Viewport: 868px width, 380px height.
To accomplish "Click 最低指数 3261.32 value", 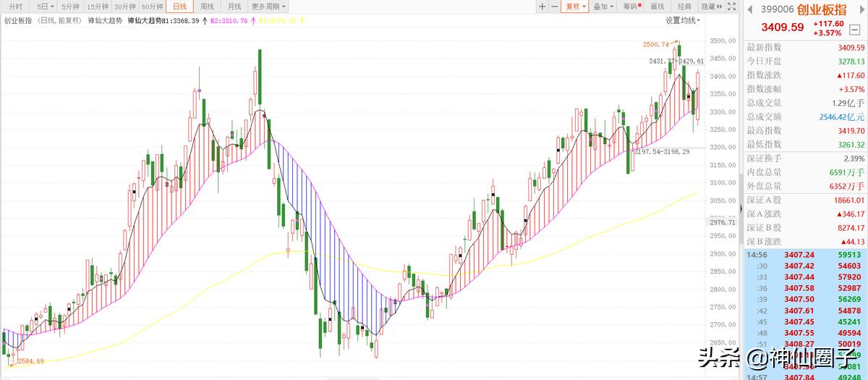I will pyautogui.click(x=851, y=144).
